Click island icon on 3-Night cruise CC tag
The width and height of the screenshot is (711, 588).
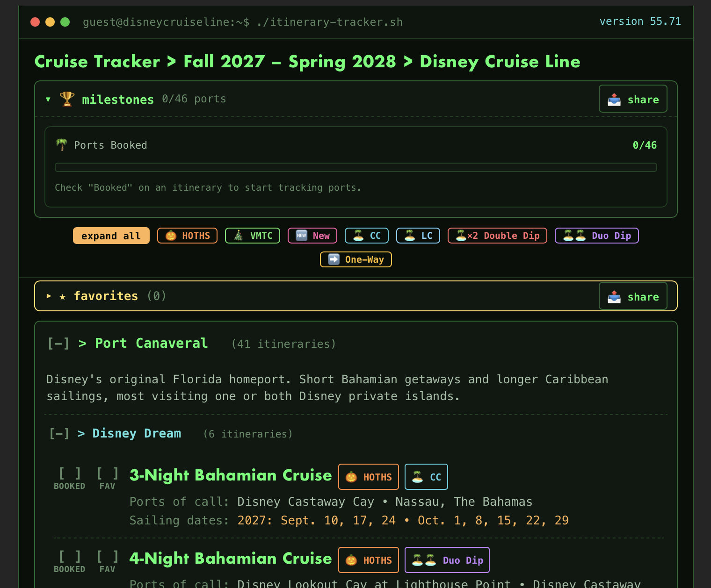(418, 477)
